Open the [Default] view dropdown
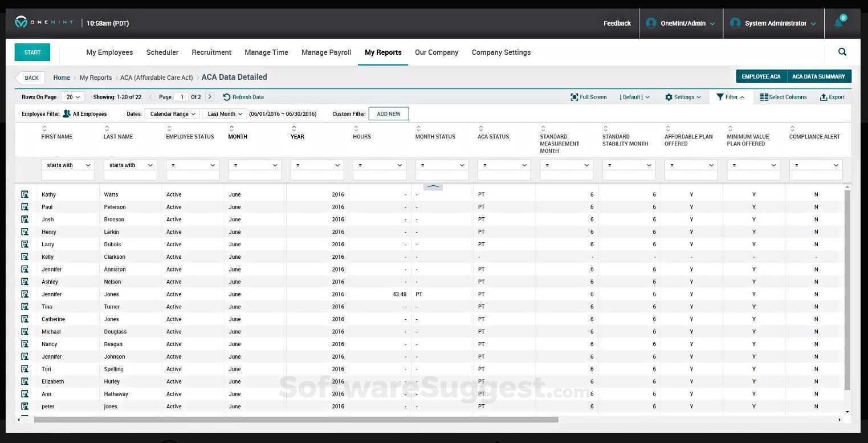 (634, 97)
